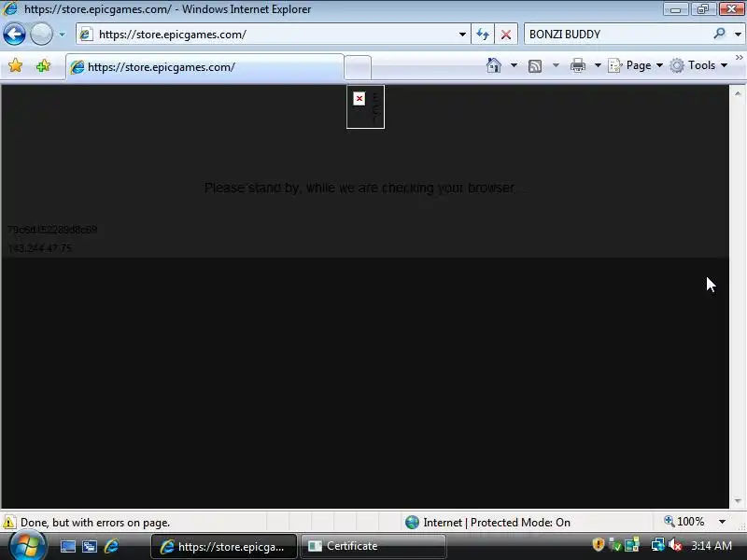Minimize the Internet Explorer window

(x=675, y=9)
